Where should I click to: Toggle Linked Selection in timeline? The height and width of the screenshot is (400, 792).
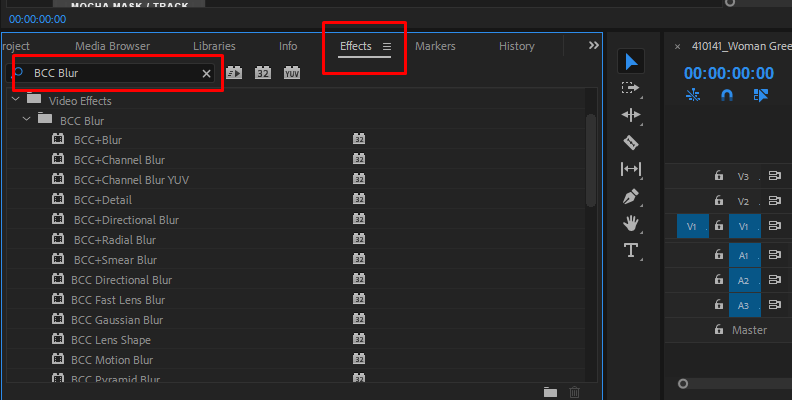pyautogui.click(x=761, y=95)
